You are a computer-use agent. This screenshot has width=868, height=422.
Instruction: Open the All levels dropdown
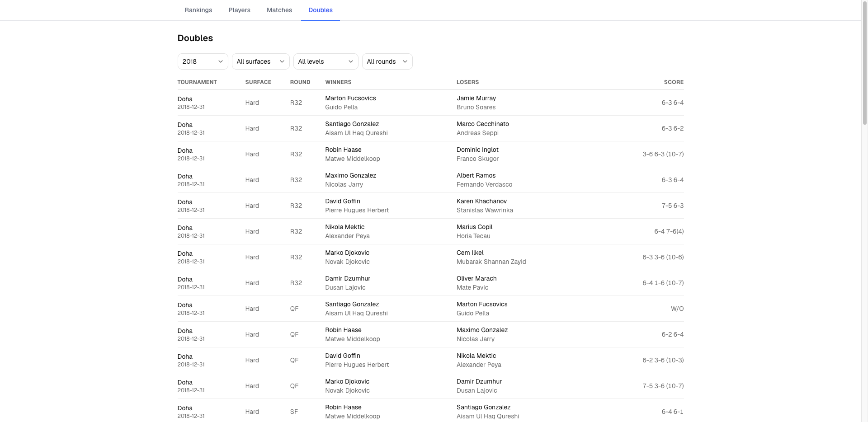coord(325,61)
